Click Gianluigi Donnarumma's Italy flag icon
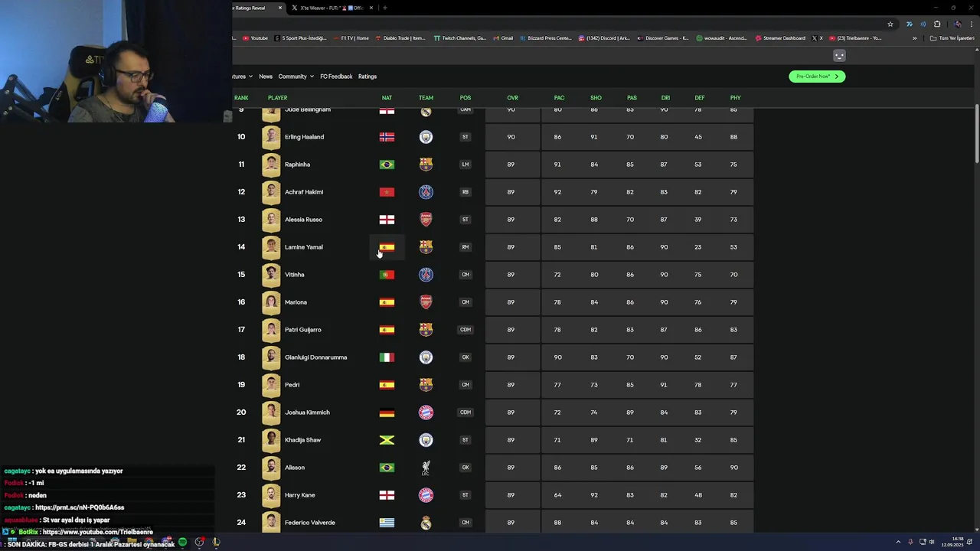980x551 pixels. coord(387,357)
